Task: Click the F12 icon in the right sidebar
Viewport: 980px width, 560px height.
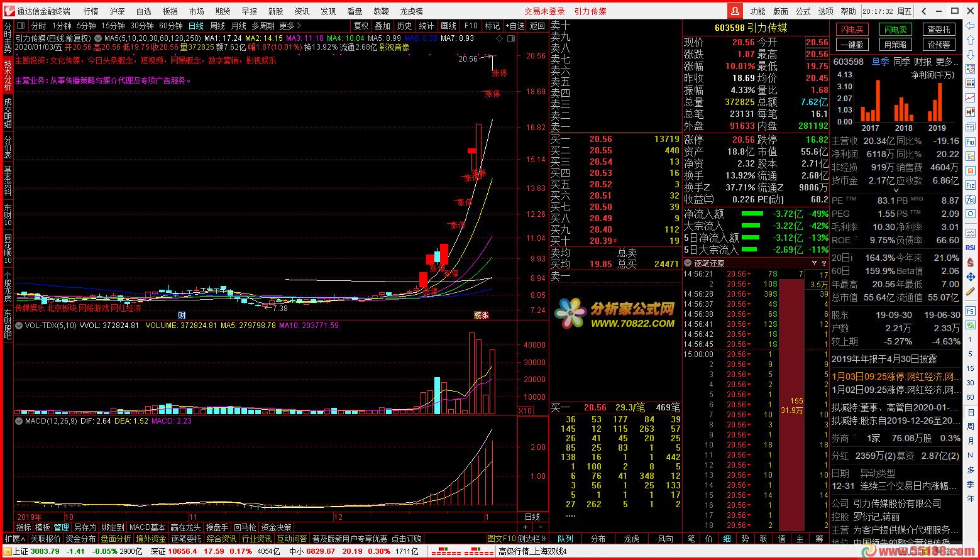Action: click(x=971, y=184)
